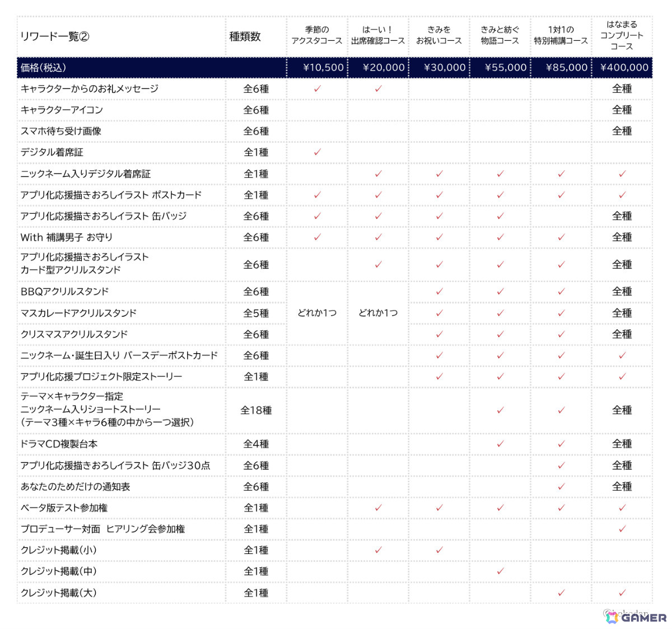
Task: Click the キャラクターからのお礼メッセージ row label
Action: coord(90,88)
